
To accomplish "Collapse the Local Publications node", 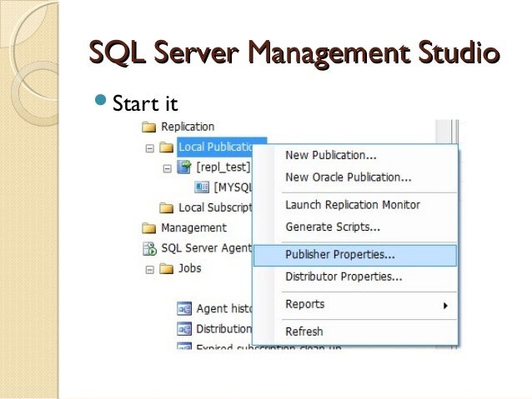I will [149, 148].
